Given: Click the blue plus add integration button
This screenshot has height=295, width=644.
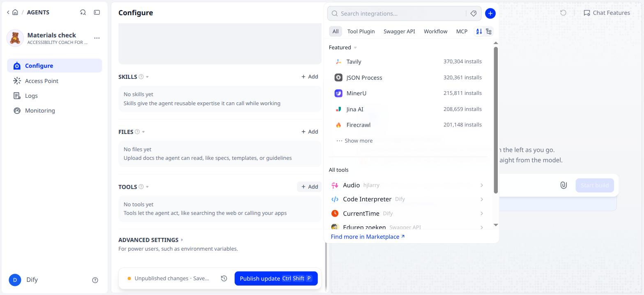Looking at the screenshot, I should [490, 14].
